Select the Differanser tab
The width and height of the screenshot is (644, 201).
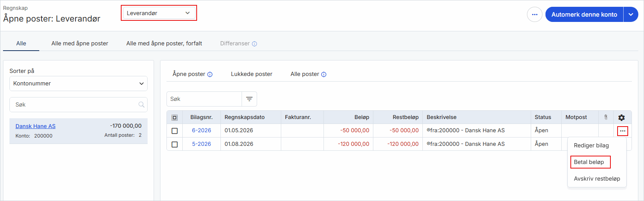click(x=235, y=43)
